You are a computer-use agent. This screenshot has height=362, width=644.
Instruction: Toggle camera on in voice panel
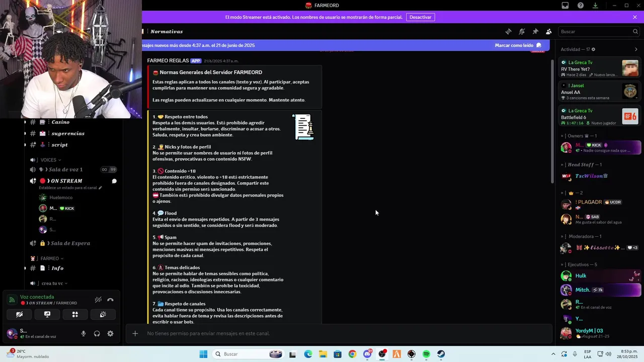[20, 315]
